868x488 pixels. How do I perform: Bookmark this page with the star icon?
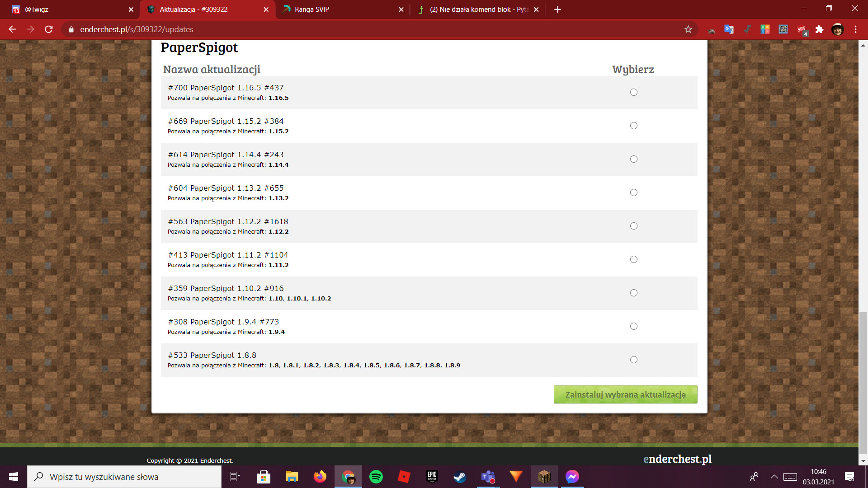tap(688, 29)
